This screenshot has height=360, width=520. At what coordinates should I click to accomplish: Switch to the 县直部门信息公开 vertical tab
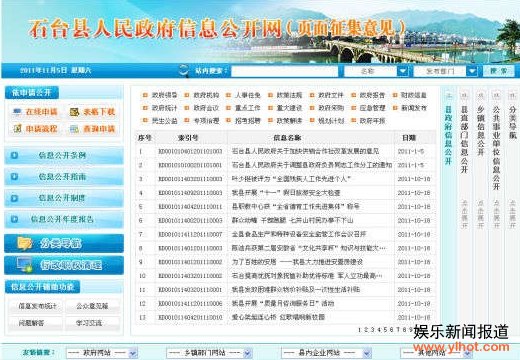coord(464,140)
